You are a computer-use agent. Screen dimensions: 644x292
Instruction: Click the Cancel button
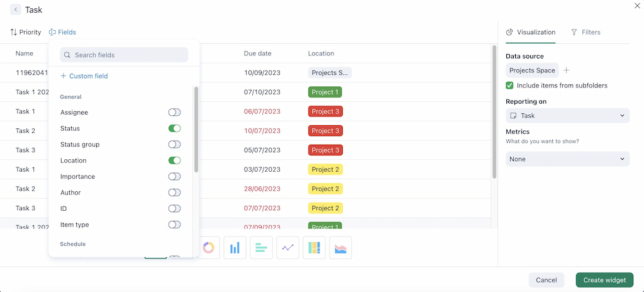click(547, 280)
